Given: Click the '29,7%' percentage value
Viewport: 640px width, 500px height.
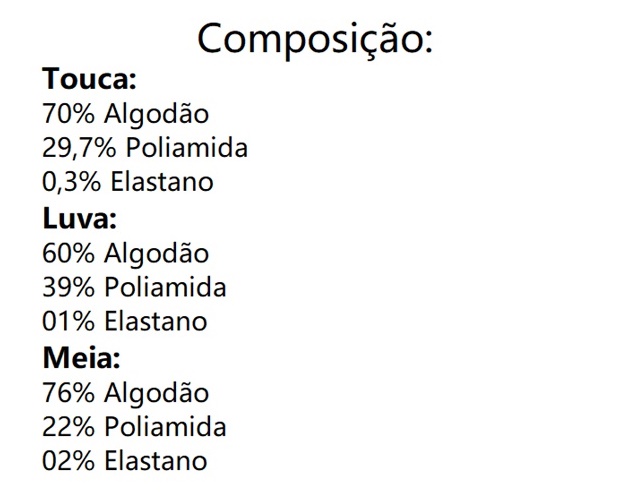Looking at the screenshot, I should 80,148.
